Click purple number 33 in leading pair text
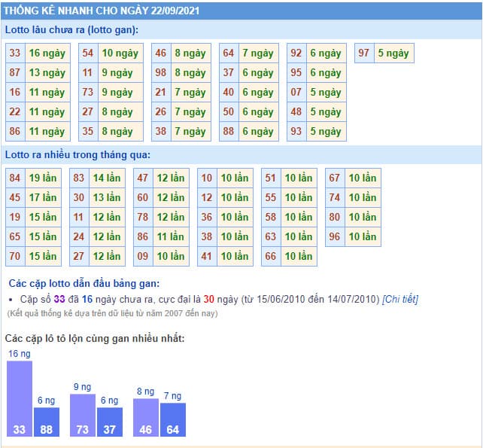 coord(61,299)
